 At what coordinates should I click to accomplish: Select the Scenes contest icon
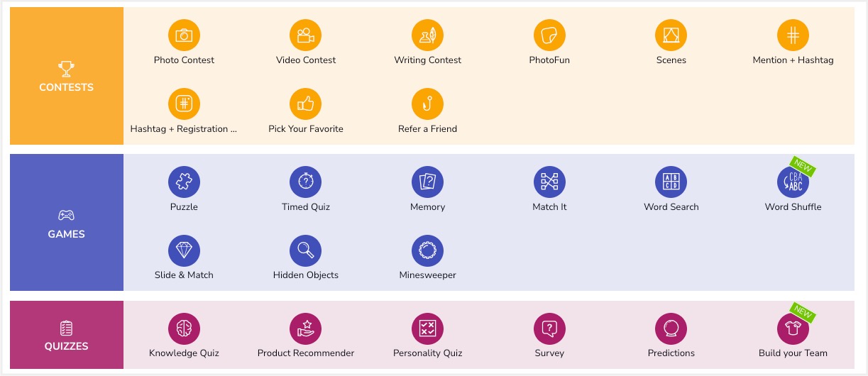(x=671, y=35)
